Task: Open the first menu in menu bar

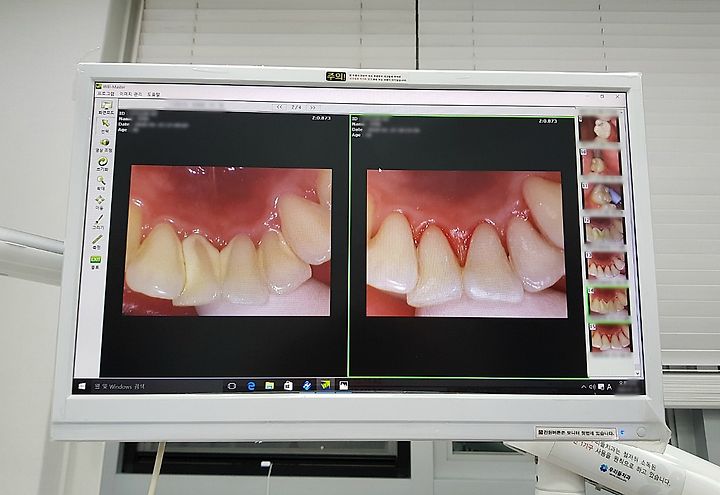Action: pyautogui.click(x=105, y=94)
